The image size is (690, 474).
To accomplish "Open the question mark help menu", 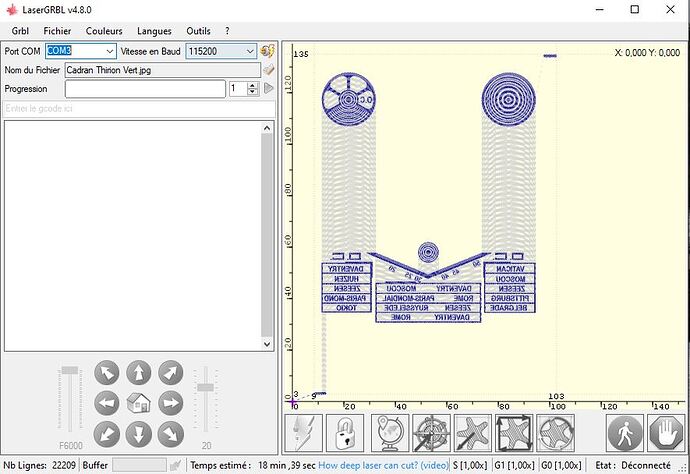I will click(x=227, y=31).
